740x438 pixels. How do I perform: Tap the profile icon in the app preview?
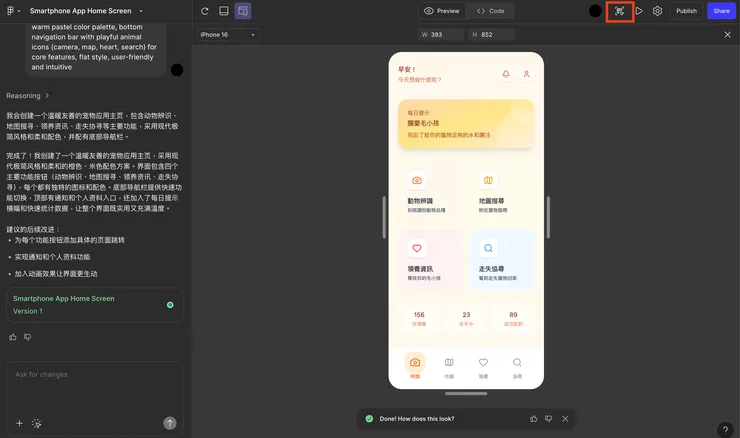coord(527,74)
